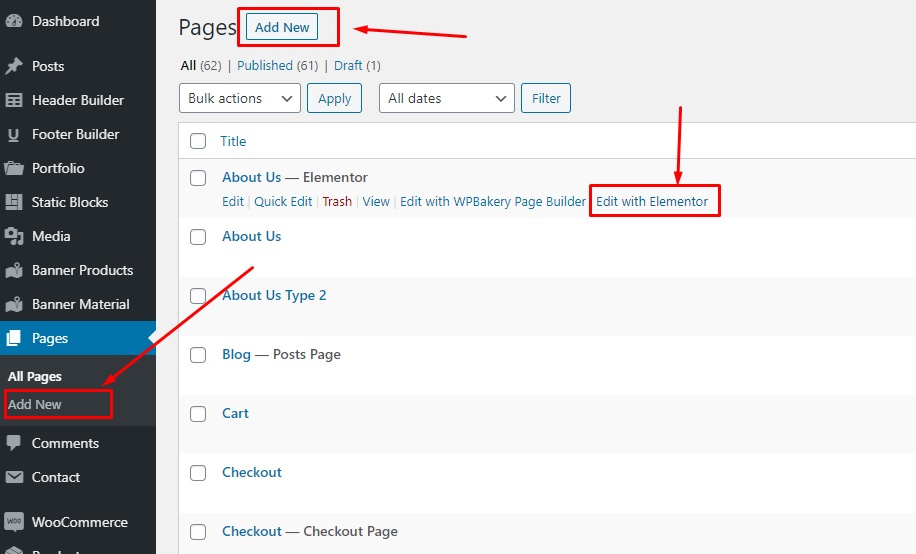
Task: Open the About Us — Elementor page title
Action: pos(251,177)
